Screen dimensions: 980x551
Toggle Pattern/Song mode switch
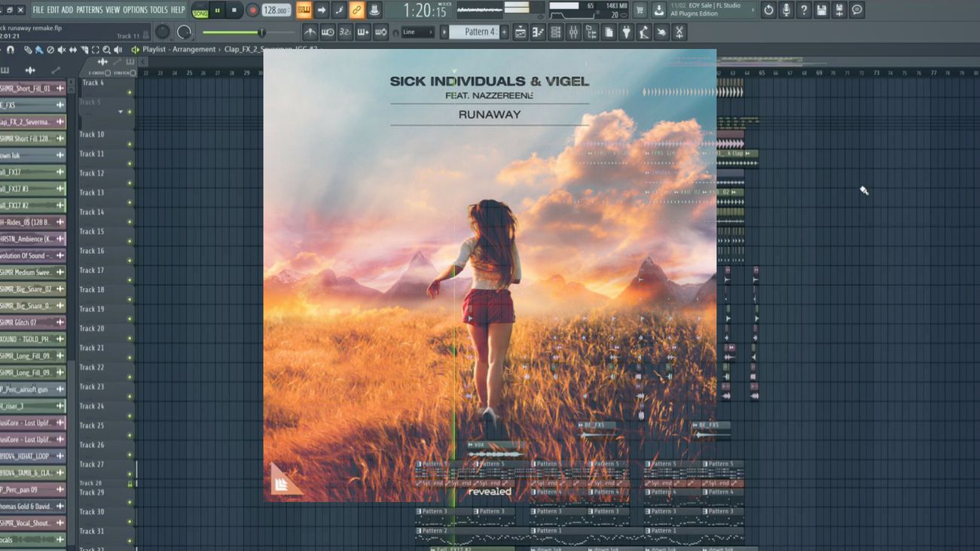pyautogui.click(x=200, y=11)
